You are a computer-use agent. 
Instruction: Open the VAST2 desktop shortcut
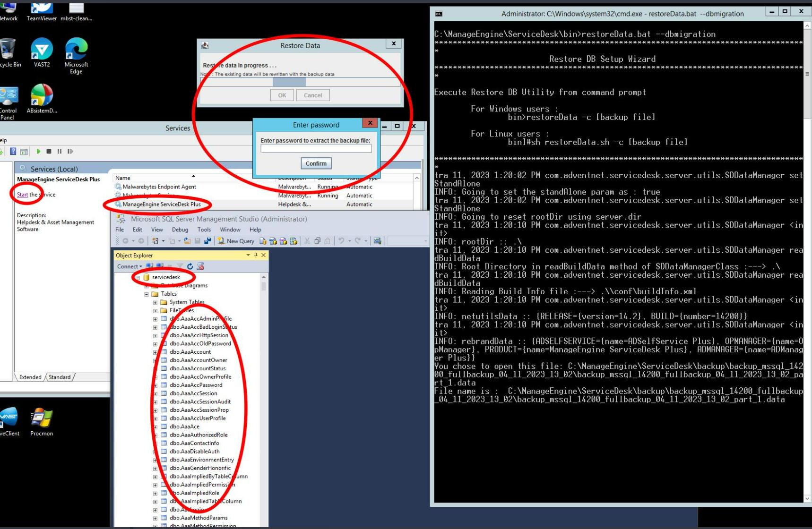tap(42, 52)
